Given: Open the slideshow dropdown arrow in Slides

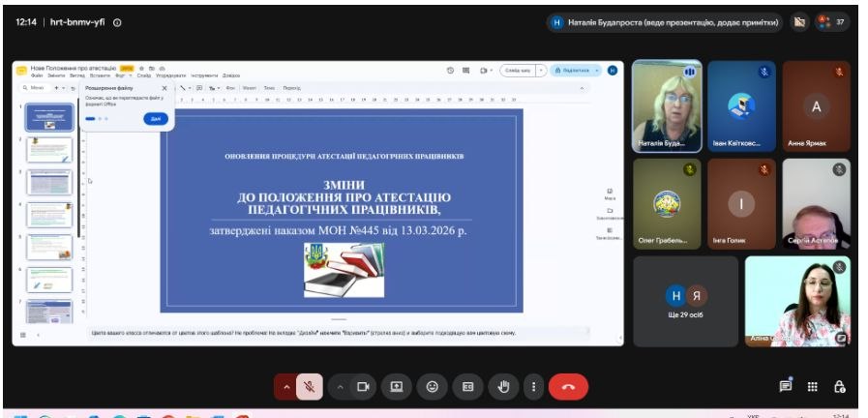Looking at the screenshot, I should 540,71.
